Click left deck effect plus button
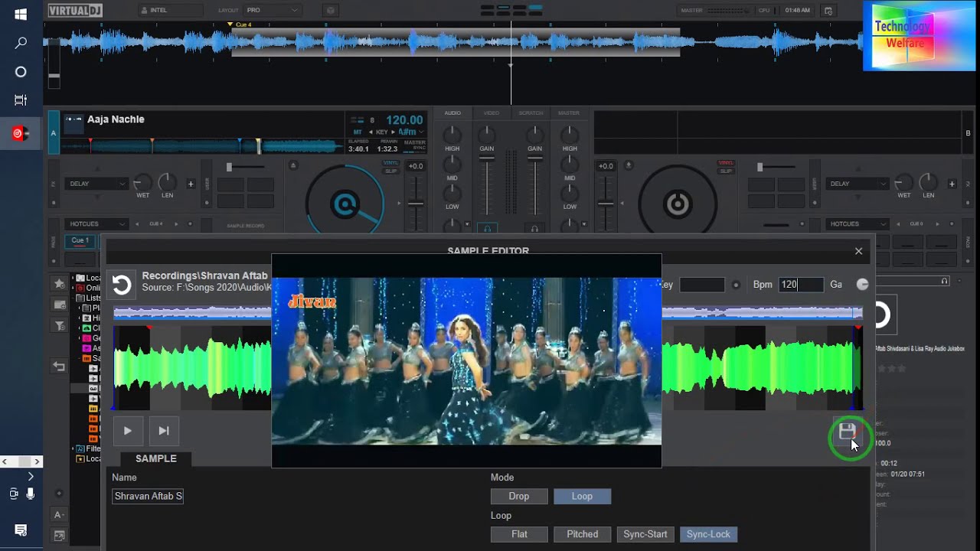This screenshot has height=551, width=980. pyautogui.click(x=191, y=184)
